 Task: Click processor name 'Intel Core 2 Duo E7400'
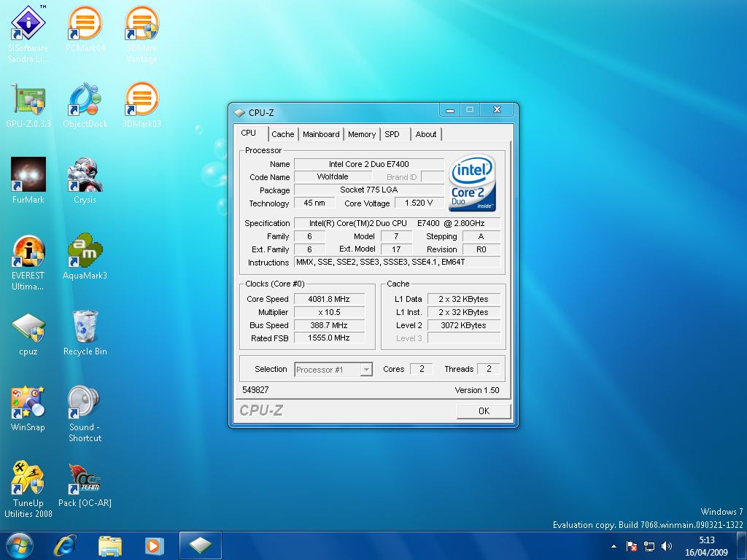point(368,164)
